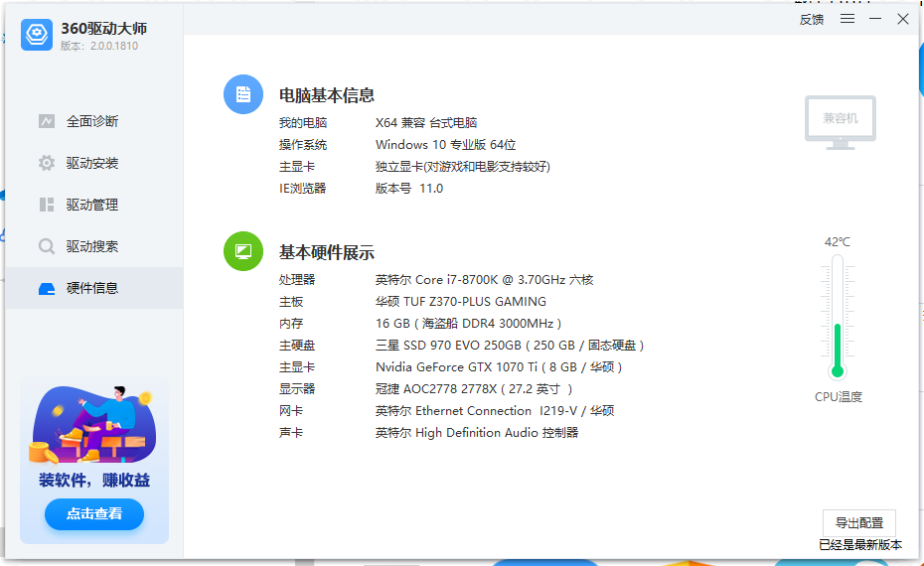924x566 pixels.
Task: Click the 主硬盘 row label
Action: pos(297,346)
